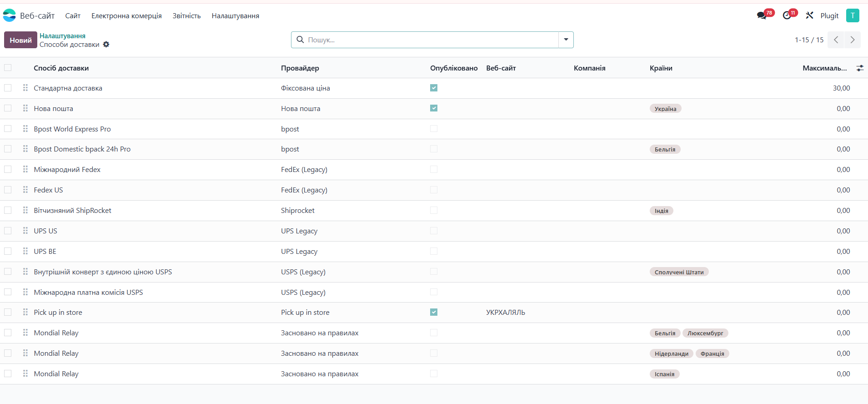Click the gear icon beside Способи доставки
The width and height of the screenshot is (868, 404).
coord(106,45)
